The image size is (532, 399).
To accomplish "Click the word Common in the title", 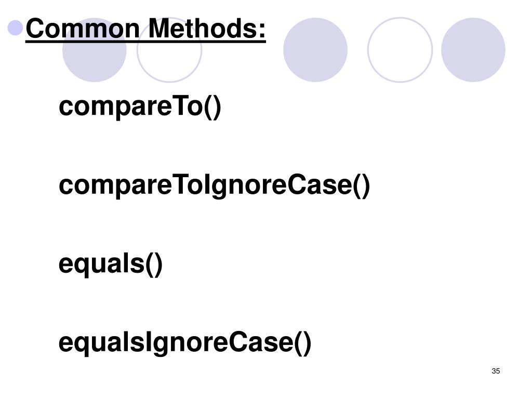I will point(83,29).
